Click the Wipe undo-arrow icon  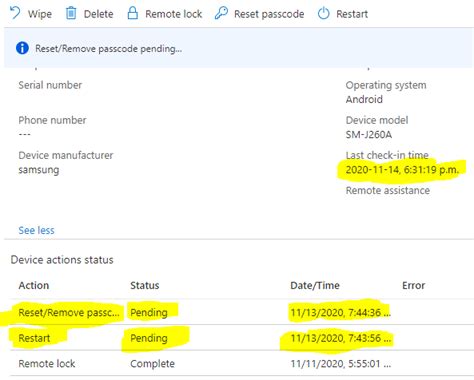coord(15,13)
